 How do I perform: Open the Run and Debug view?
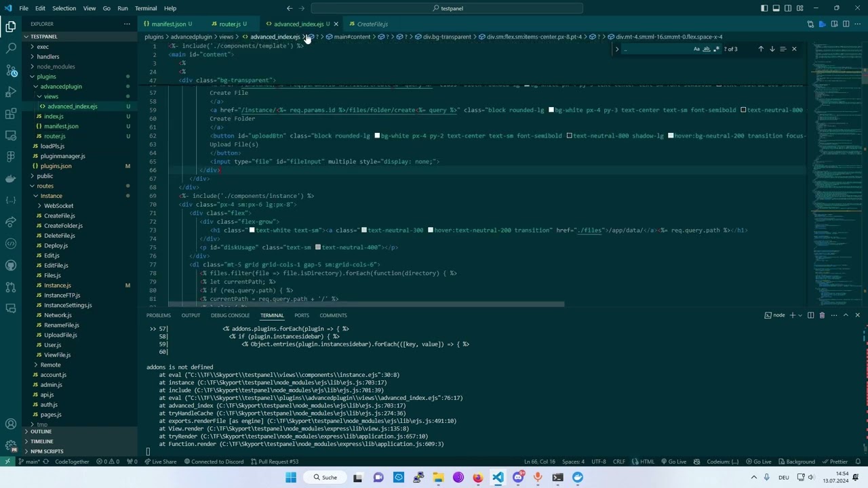11,91
